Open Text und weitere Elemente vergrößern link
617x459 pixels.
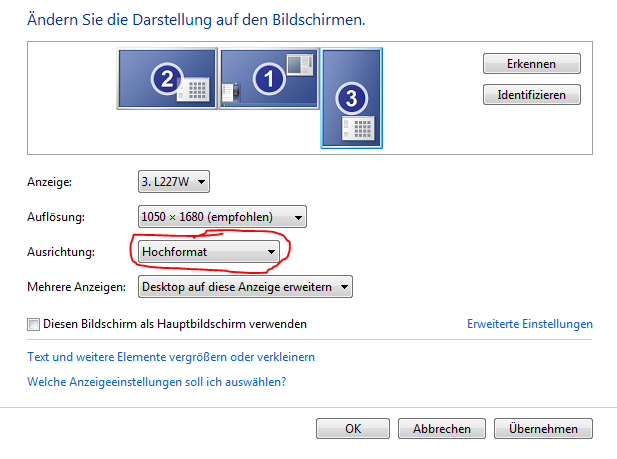(x=171, y=357)
